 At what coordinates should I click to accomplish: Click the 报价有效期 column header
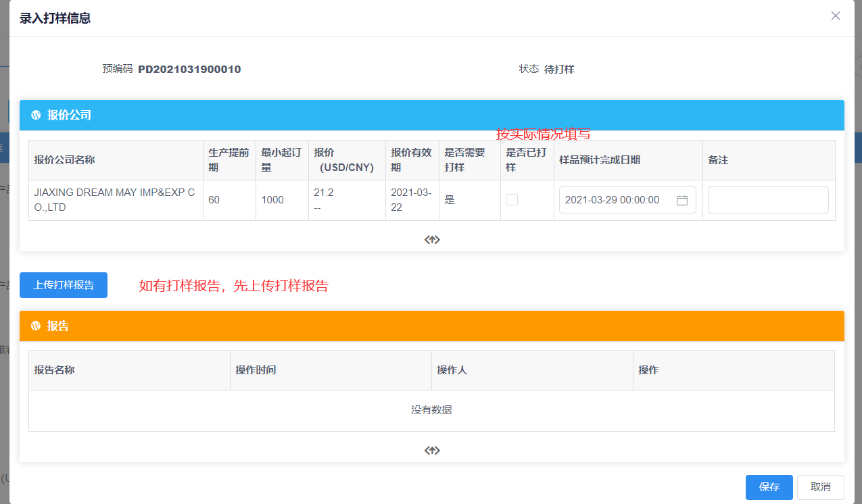[412, 160]
